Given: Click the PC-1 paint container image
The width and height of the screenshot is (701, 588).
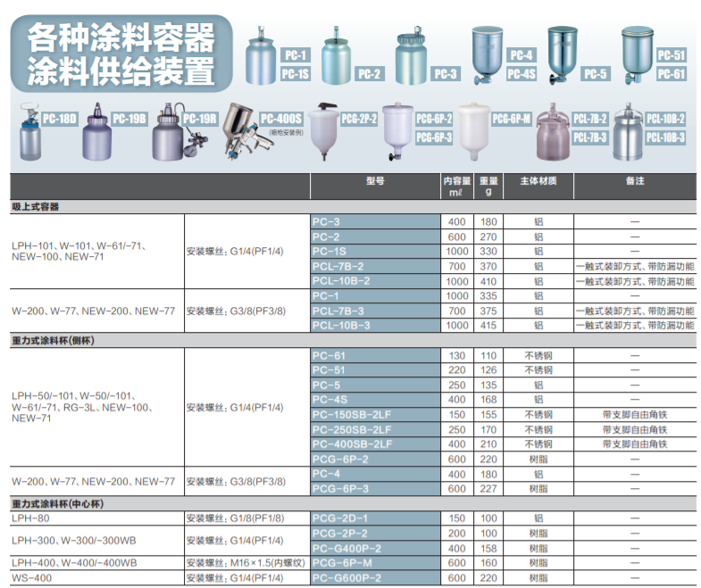Looking at the screenshot, I should pyautogui.click(x=261, y=56).
